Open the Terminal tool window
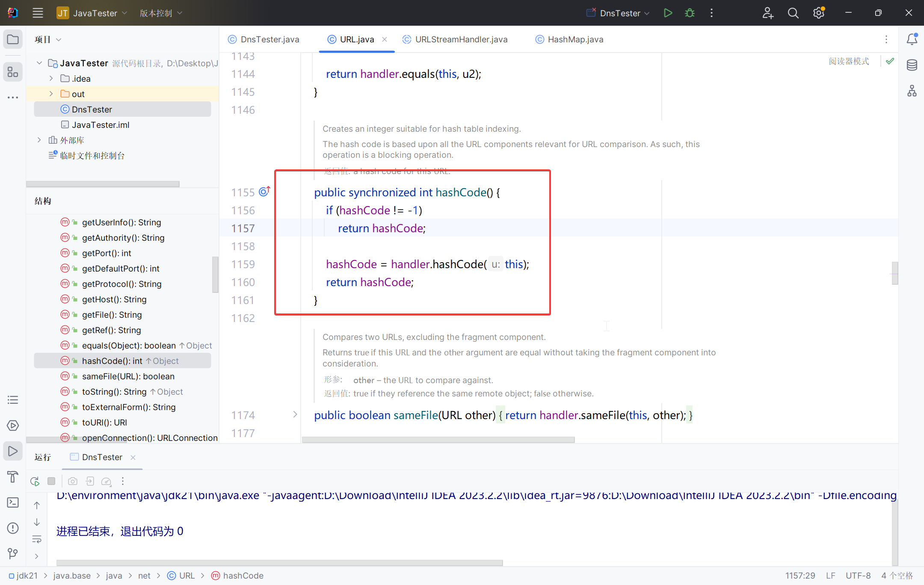This screenshot has height=585, width=924. [13, 502]
